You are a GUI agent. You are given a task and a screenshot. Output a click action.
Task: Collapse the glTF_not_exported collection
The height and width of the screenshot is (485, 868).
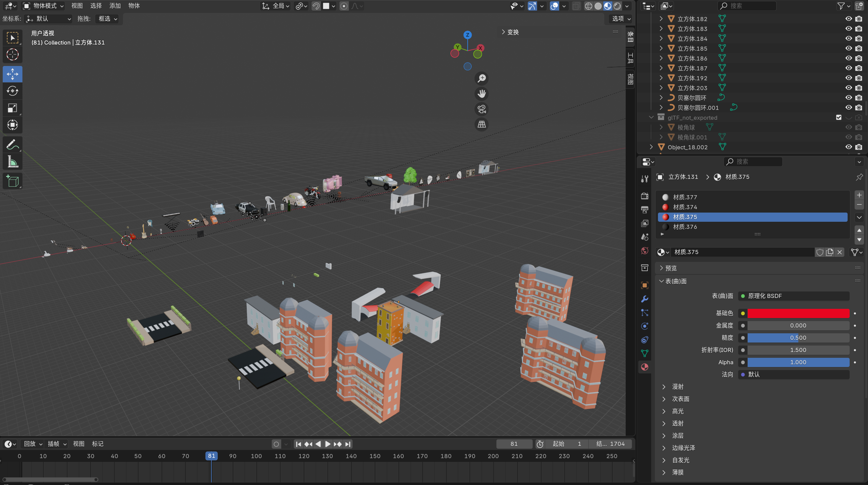pyautogui.click(x=651, y=117)
